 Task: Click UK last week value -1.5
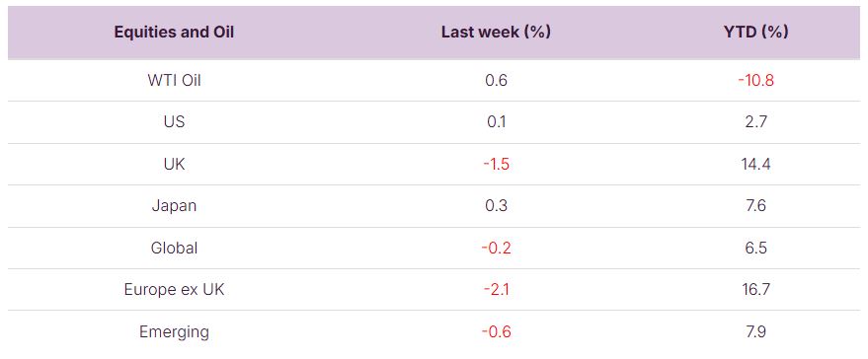point(496,164)
